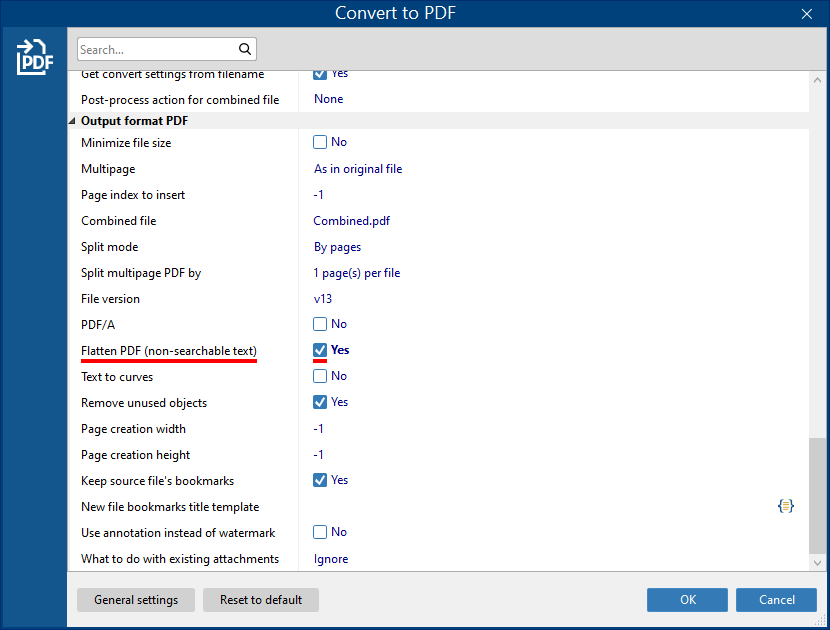Enable Text to curves

coord(320,376)
